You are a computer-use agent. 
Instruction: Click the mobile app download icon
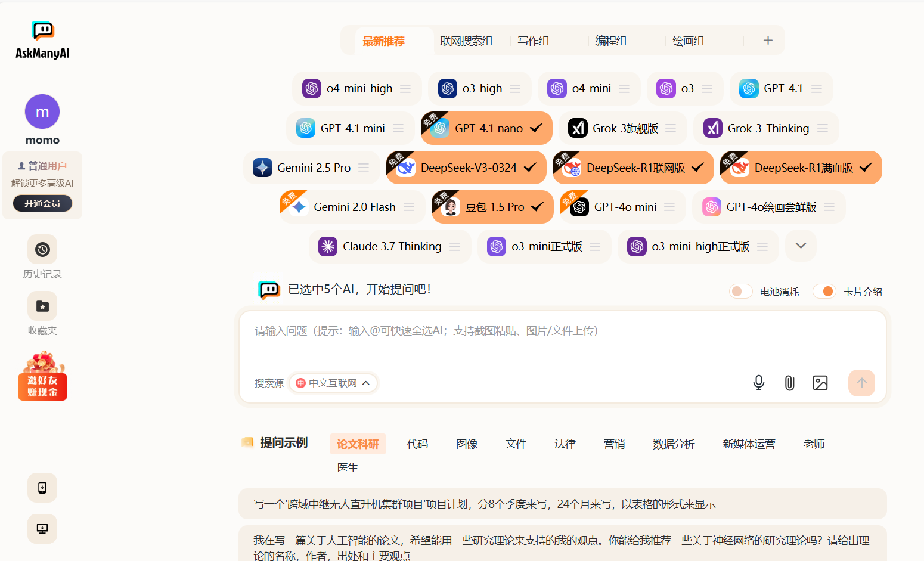(42, 488)
